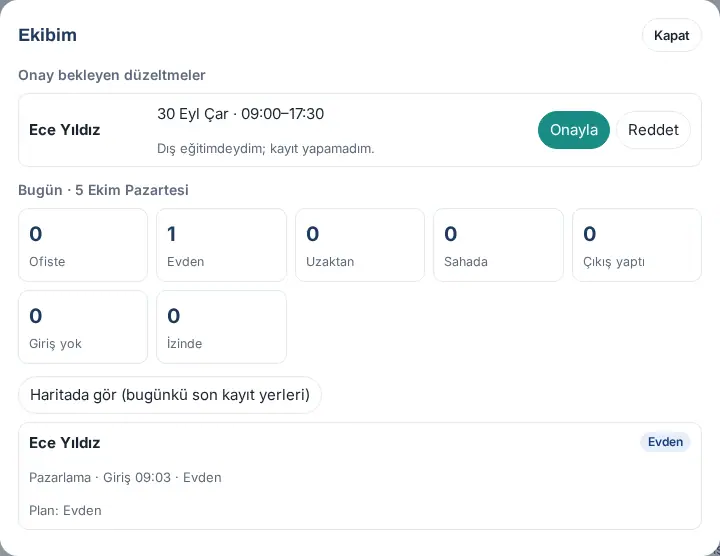The width and height of the screenshot is (720, 556).
Task: Select the Ofiste count card
Action: (83, 245)
